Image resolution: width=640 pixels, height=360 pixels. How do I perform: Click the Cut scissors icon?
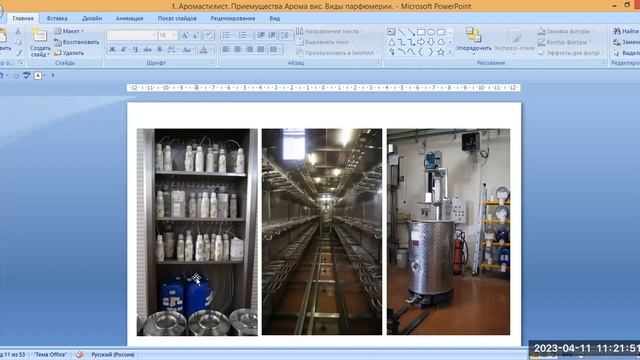pos(18,32)
